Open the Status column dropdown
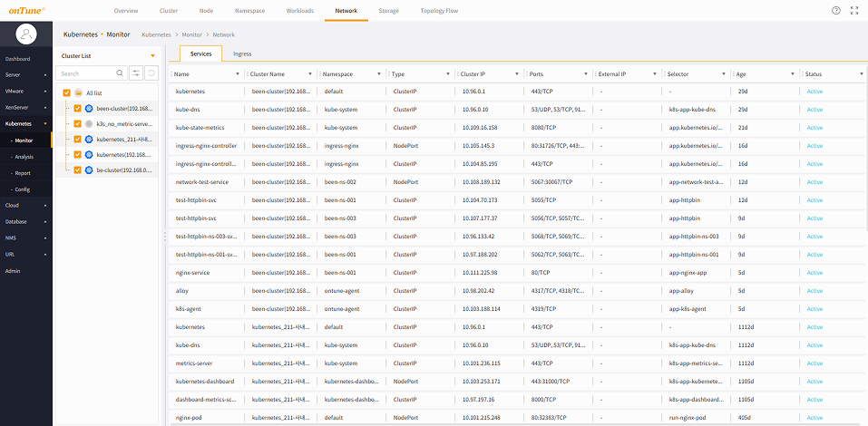This screenshot has width=868, height=426. [862, 73]
